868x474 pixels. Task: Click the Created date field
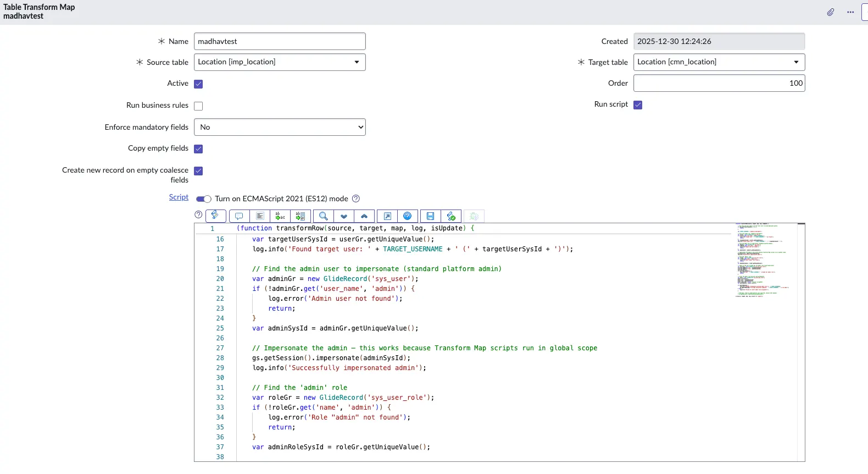pos(719,41)
